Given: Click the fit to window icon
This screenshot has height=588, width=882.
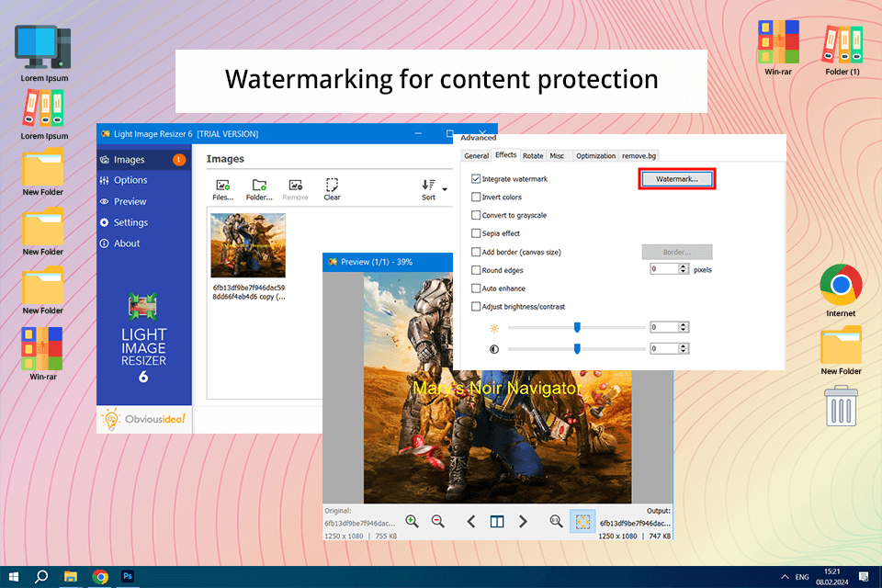Looking at the screenshot, I should [x=582, y=522].
